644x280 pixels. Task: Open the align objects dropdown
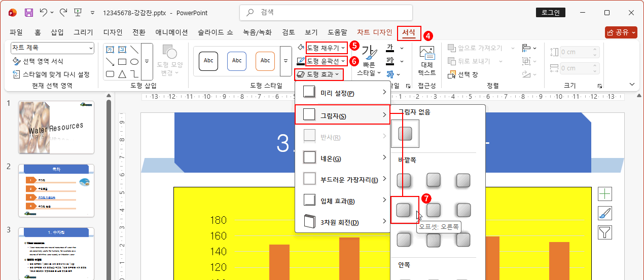529,48
